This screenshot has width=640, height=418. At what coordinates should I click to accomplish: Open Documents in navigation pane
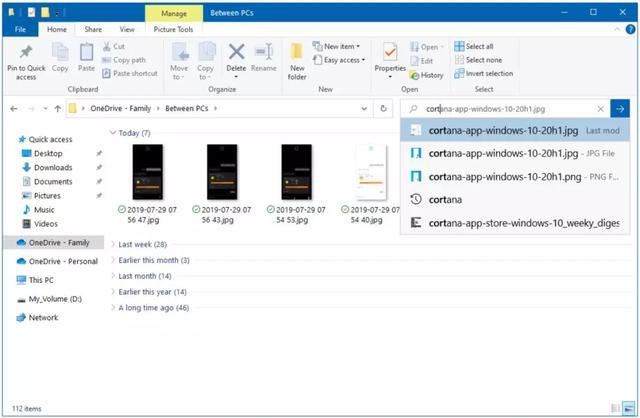(x=47, y=182)
